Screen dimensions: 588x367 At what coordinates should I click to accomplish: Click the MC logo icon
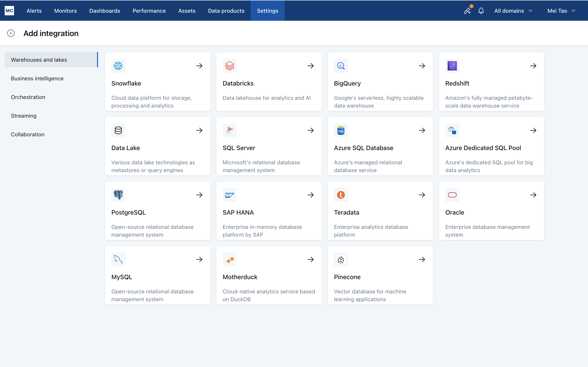click(x=9, y=11)
